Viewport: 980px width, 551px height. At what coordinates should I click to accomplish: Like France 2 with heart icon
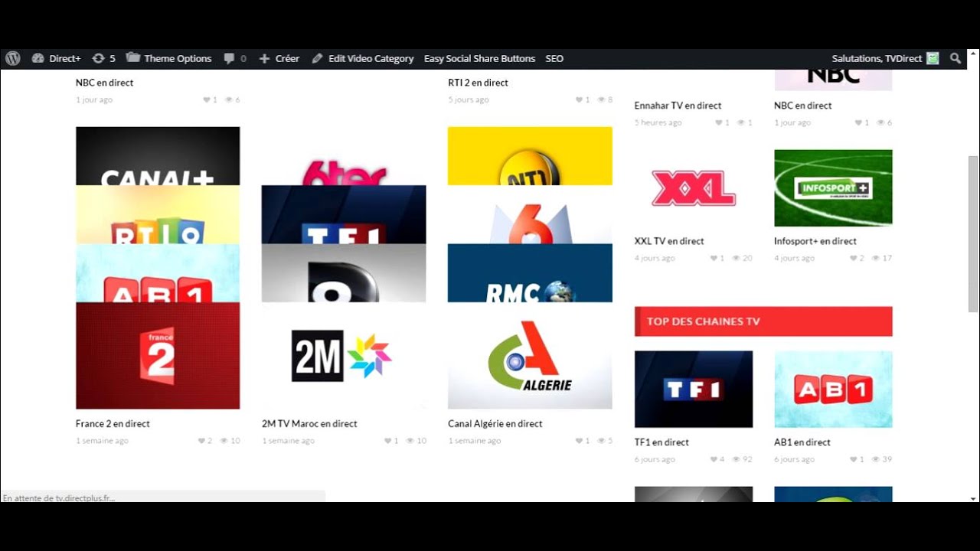[201, 441]
